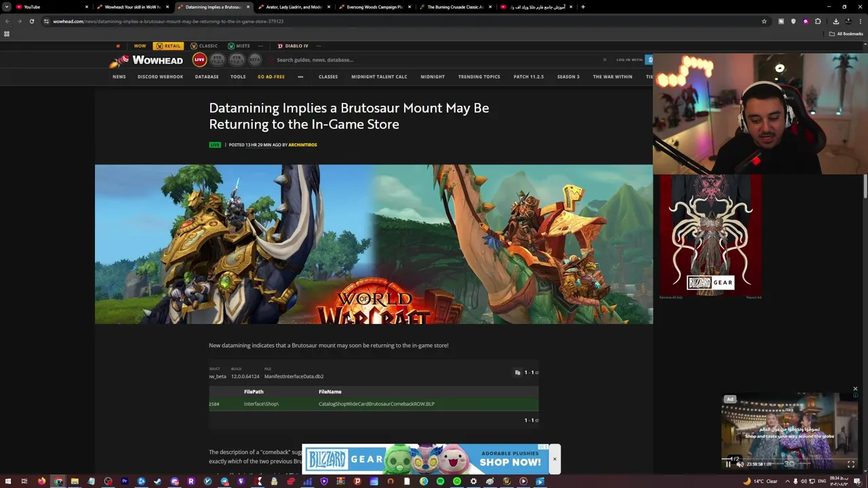Image resolution: width=868 pixels, height=488 pixels.
Task: Click the Wowhead search field
Action: click(x=434, y=60)
